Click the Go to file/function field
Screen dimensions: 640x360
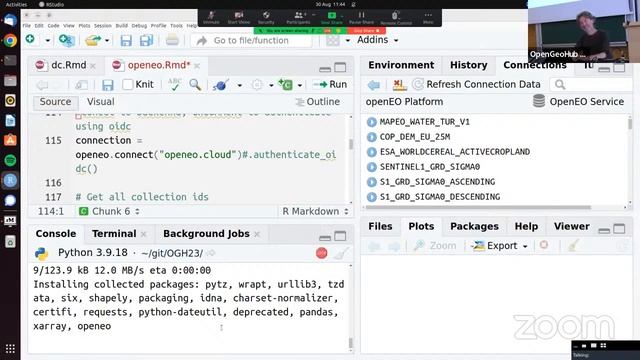point(252,40)
